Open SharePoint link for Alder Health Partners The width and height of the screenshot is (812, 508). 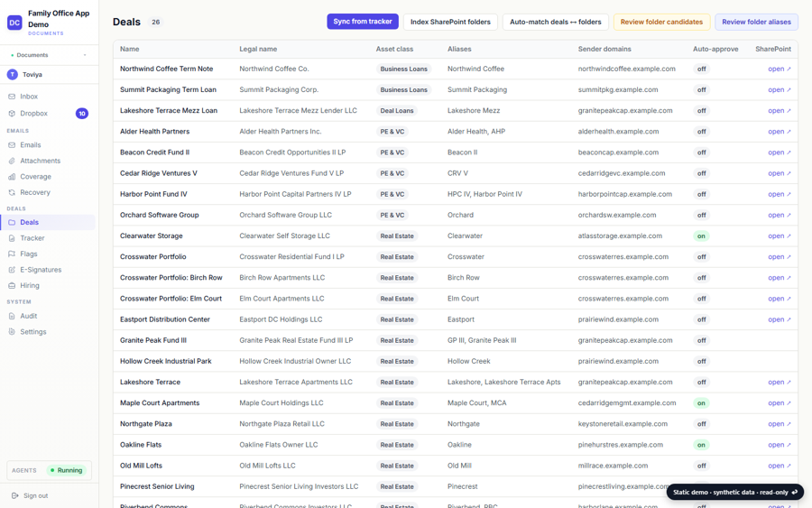[x=779, y=132]
